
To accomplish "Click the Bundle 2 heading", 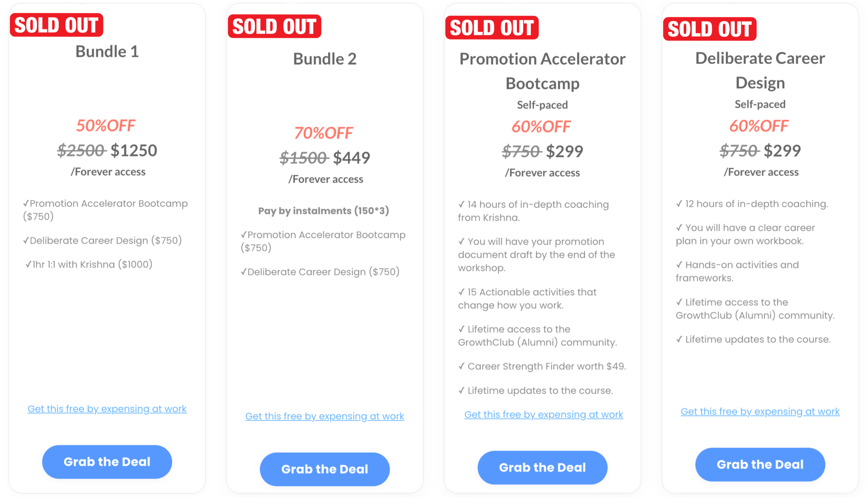I will (x=325, y=59).
